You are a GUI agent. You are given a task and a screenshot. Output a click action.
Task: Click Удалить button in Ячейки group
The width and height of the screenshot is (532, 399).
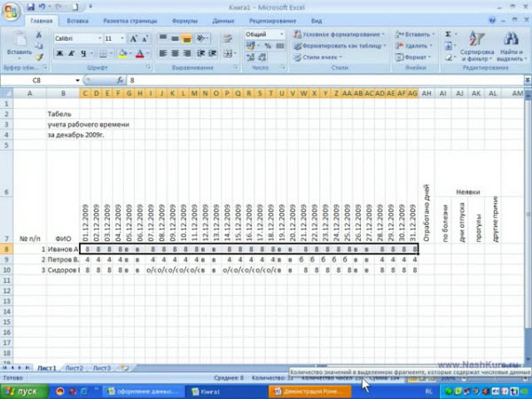414,46
